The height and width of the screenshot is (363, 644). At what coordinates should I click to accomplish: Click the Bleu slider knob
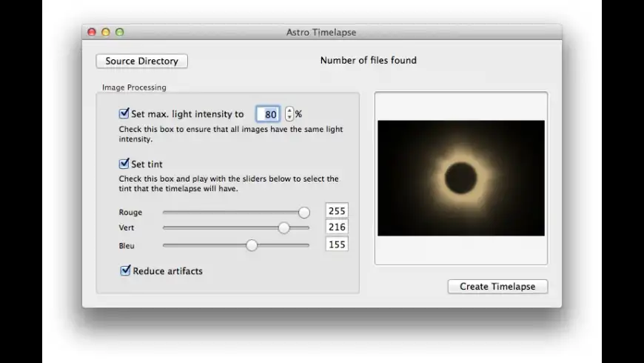coord(252,245)
